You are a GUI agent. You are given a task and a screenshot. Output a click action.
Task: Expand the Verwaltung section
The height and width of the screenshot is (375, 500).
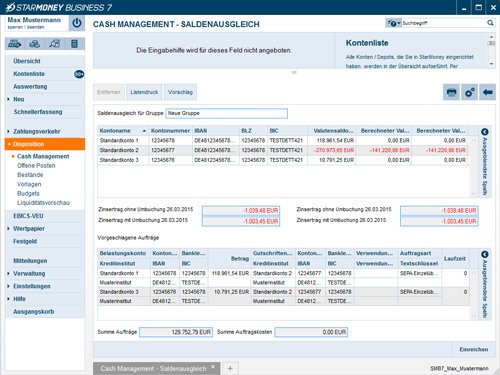29,273
